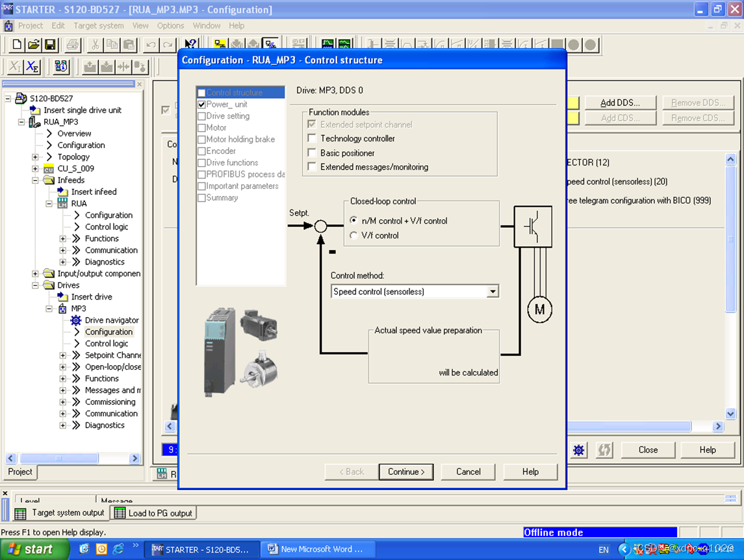744x560 pixels.
Task: Click the Print toolbar icon
Action: pos(73,45)
